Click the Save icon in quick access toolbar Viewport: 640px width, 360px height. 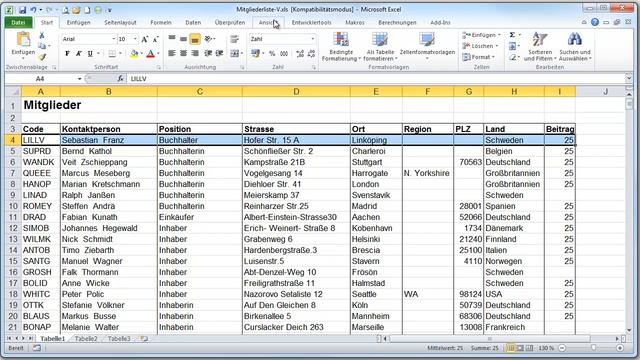coord(23,10)
